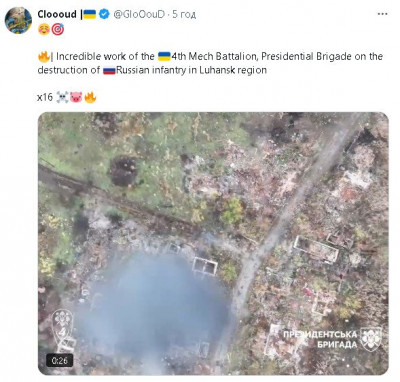Viewport: 400px width, 382px height.
Task: Click the target dart emoji
Action: pyautogui.click(x=58, y=30)
